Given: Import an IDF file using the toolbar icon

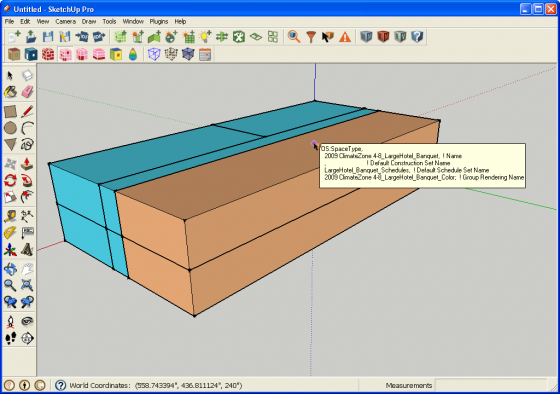Looking at the screenshot, I should pyautogui.click(x=82, y=37).
